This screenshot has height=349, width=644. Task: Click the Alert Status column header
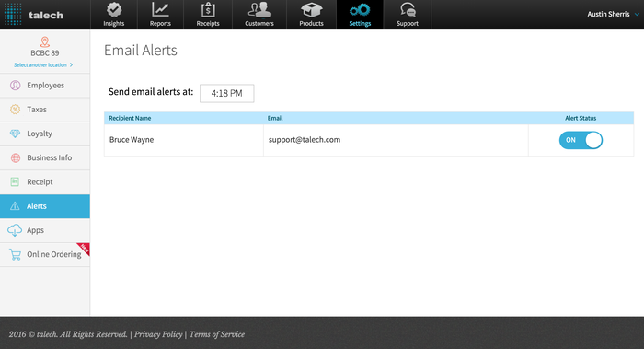coord(581,118)
